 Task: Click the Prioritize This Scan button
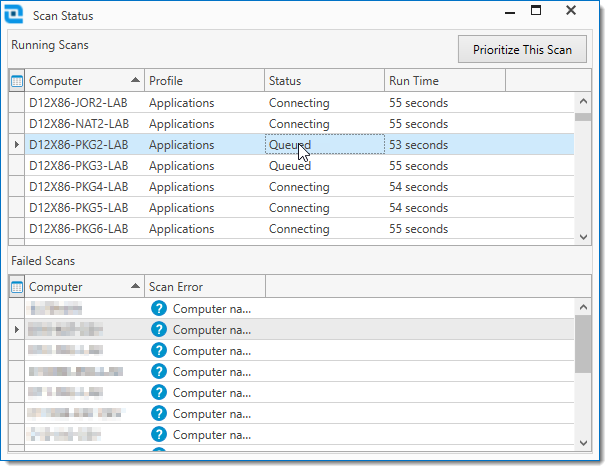coord(522,49)
